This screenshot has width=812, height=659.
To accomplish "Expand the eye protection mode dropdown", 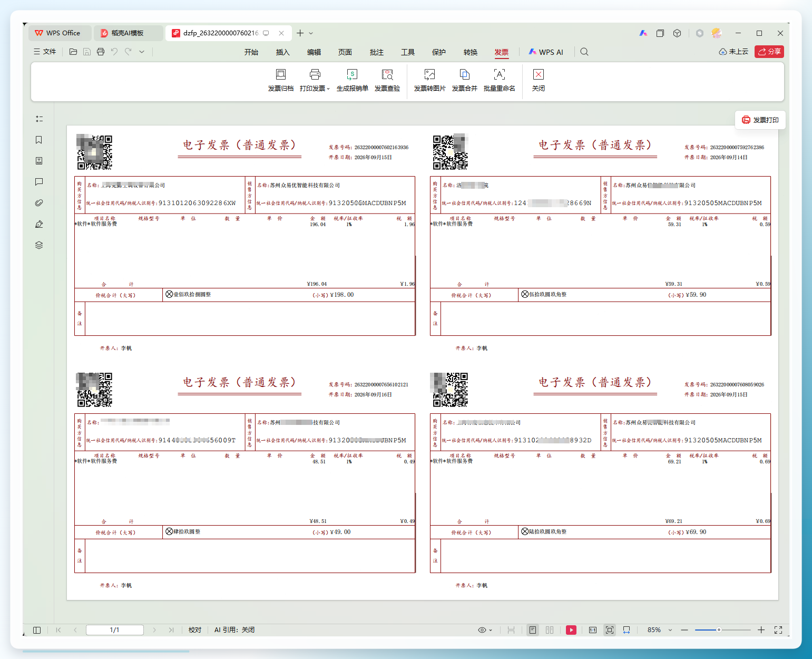I will pos(491,630).
